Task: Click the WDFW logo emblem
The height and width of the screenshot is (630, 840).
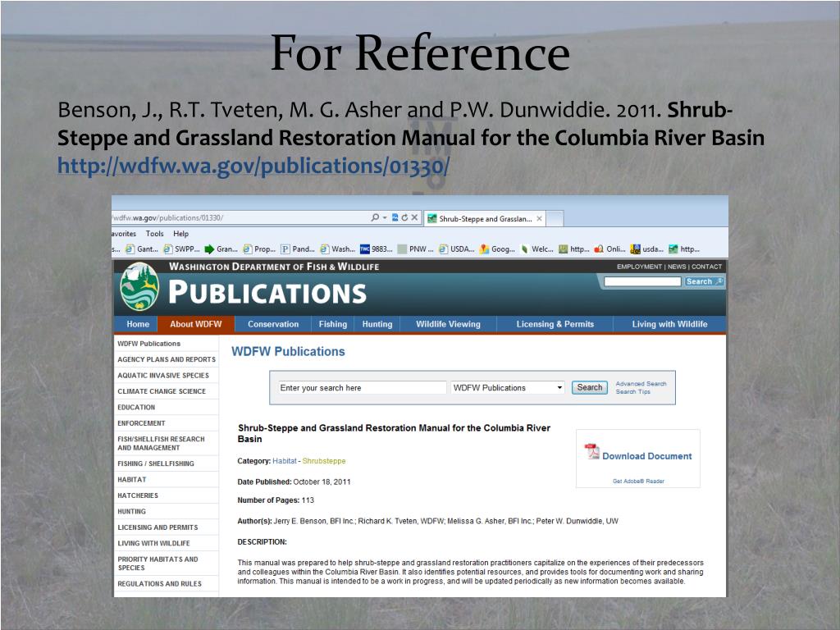Action: click(139, 286)
